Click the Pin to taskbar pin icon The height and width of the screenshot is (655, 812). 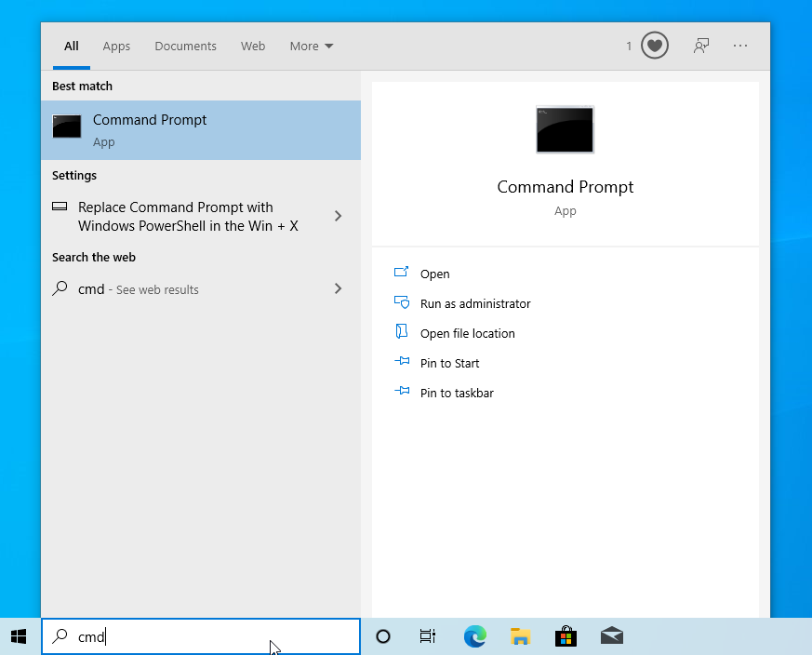[402, 391]
